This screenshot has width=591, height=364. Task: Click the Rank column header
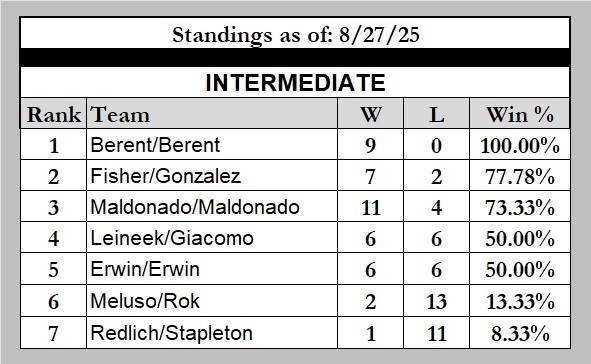[x=54, y=114]
